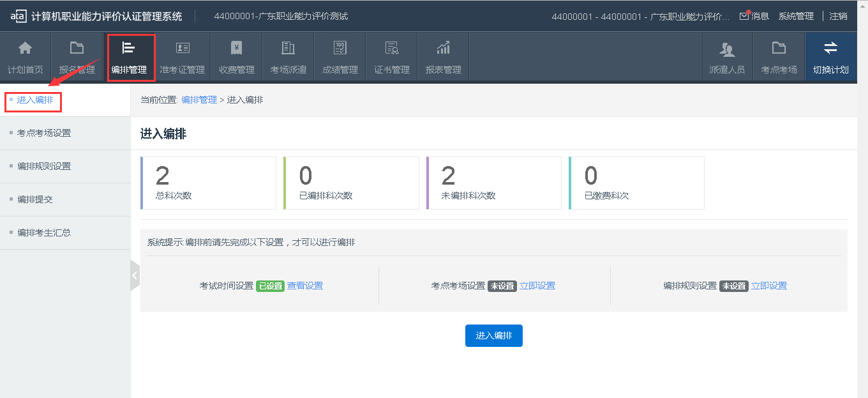Click the 切换计划 swap arrows icon
Screen dimensions: 868x398
click(830, 48)
